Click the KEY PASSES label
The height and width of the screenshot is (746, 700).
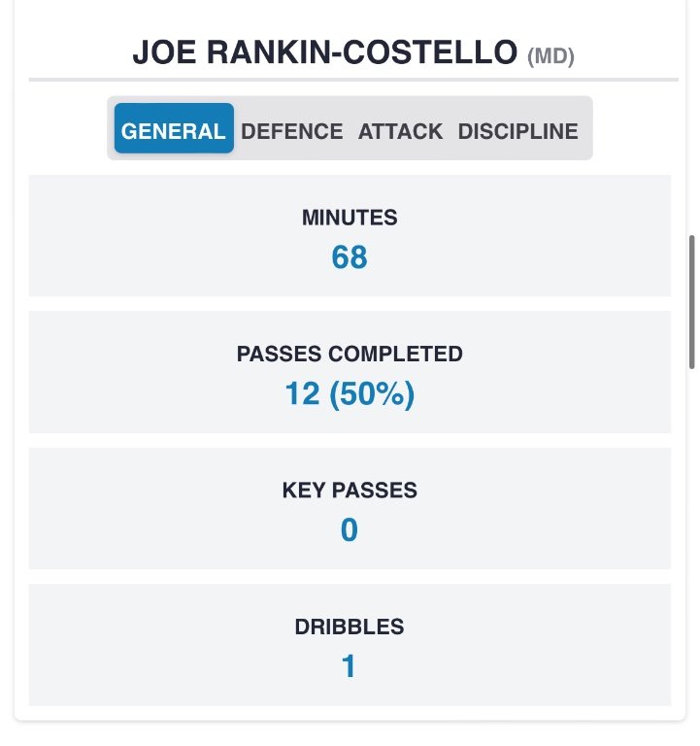pyautogui.click(x=350, y=491)
